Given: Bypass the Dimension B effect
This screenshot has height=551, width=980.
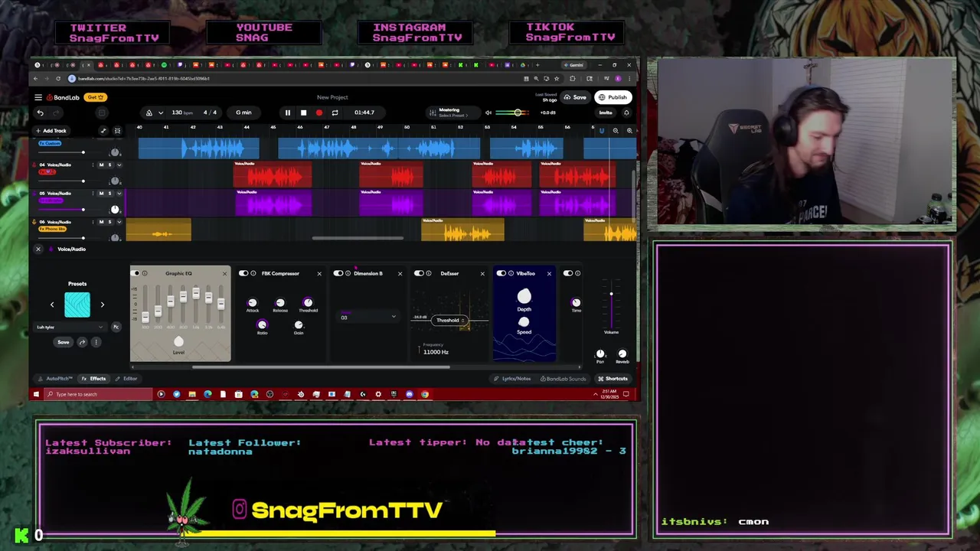Looking at the screenshot, I should coord(338,273).
